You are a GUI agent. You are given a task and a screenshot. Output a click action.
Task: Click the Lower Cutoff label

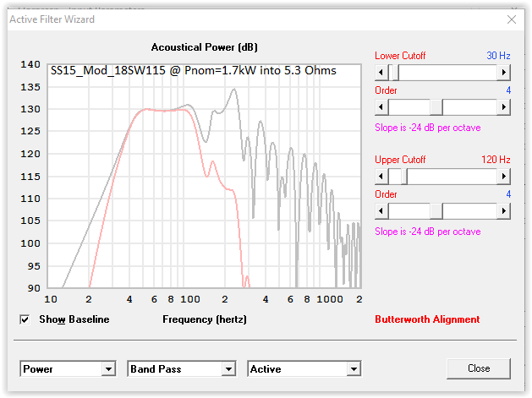click(x=400, y=56)
